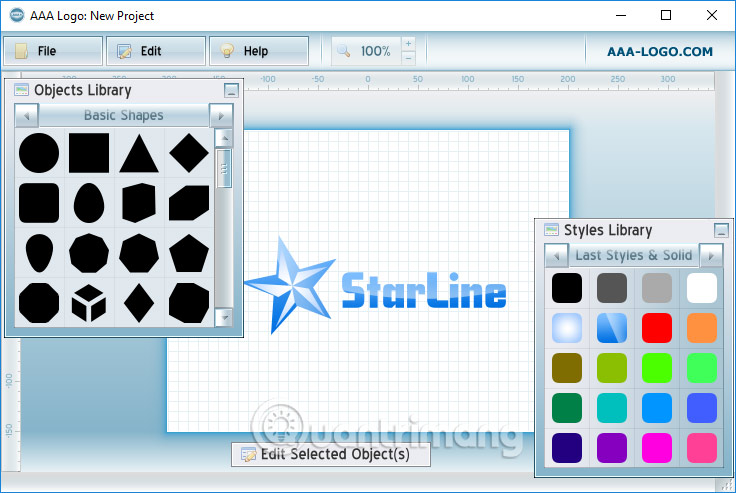The height and width of the screenshot is (493, 736).
Task: Open the AAA-LOGO.COM link
Action: (660, 52)
